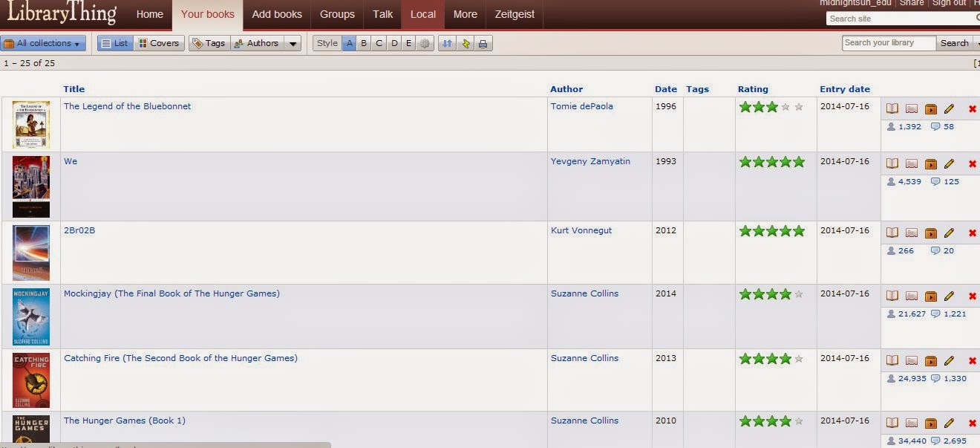980x448 pixels.
Task: Open dropdown arrow next to Authors
Action: pos(293,43)
